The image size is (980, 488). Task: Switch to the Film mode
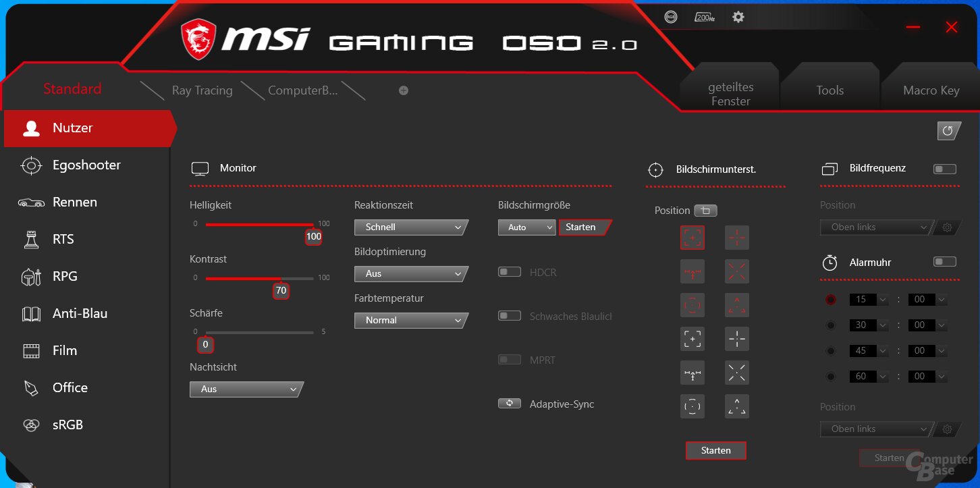(x=86, y=351)
